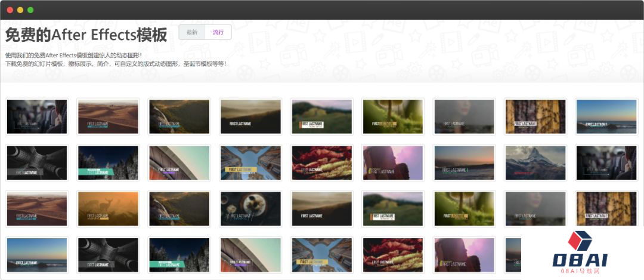Open second-row curved building teal sky thumbnail
The width and height of the screenshot is (644, 280).
tap(179, 163)
